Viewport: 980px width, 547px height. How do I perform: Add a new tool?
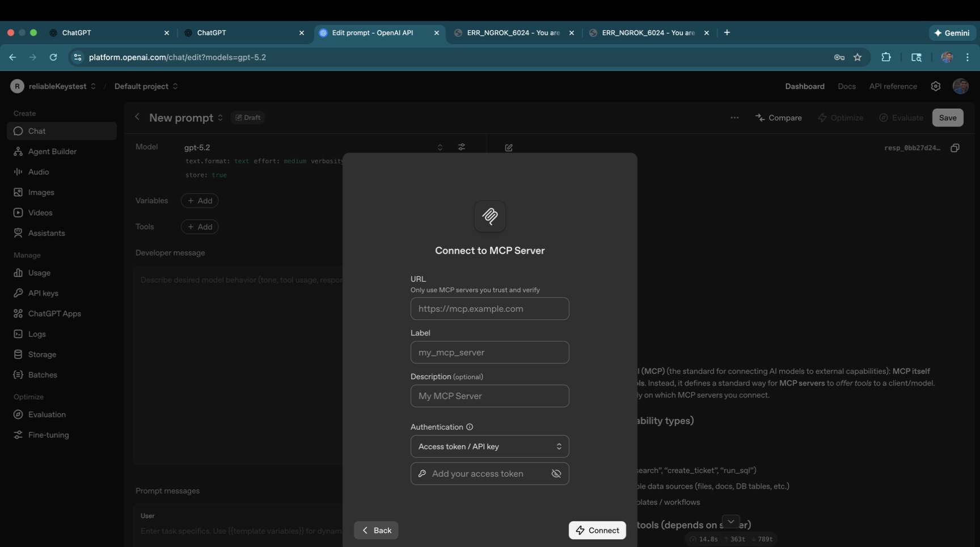pos(200,227)
